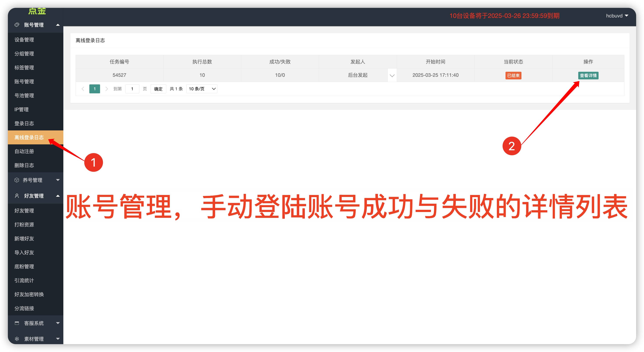The image size is (644, 352).
Task: Click the 好友管理 person icon
Action: pyautogui.click(x=17, y=196)
